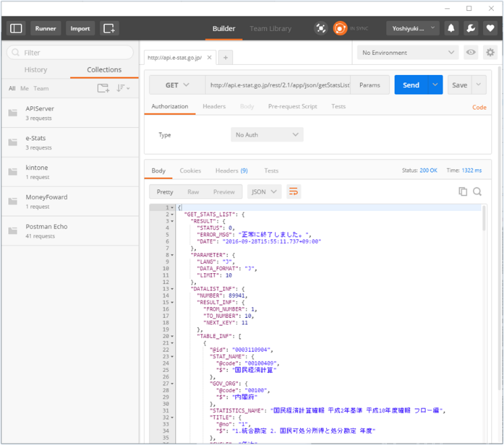Image resolution: width=504 pixels, height=445 pixels.
Task: Copy response with clipboard icon
Action: [463, 192]
